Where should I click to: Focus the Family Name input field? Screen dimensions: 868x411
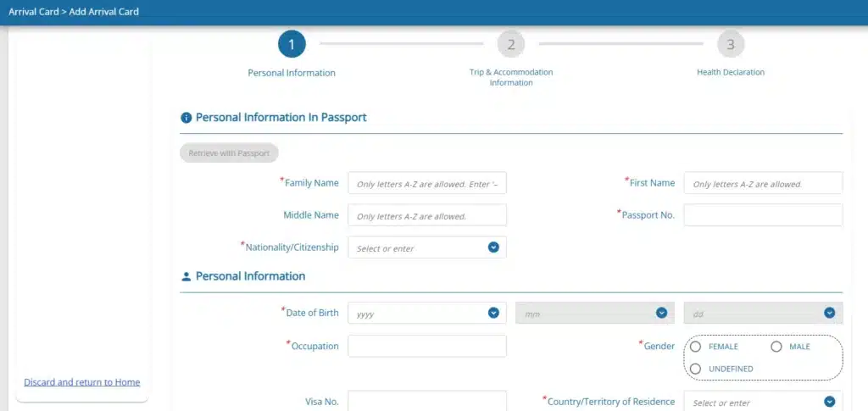(x=427, y=183)
